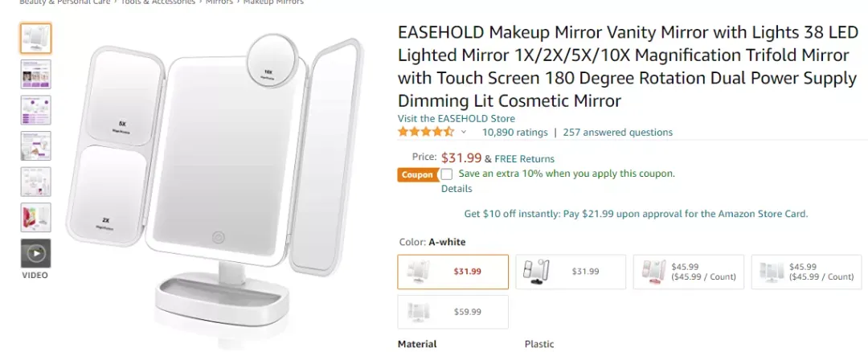The height and width of the screenshot is (352, 868).
Task: Click the Makeup Mirrors breadcrumb
Action: [273, 2]
